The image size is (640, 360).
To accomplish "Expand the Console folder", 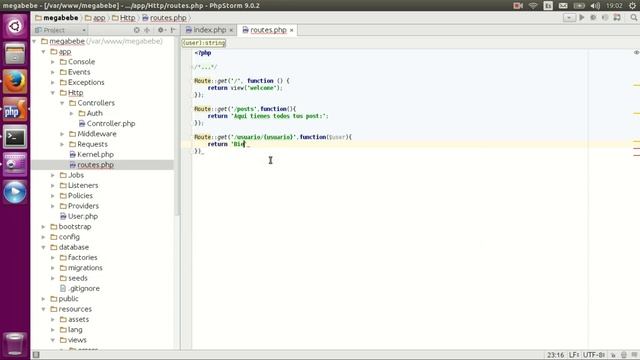I will coord(53,62).
